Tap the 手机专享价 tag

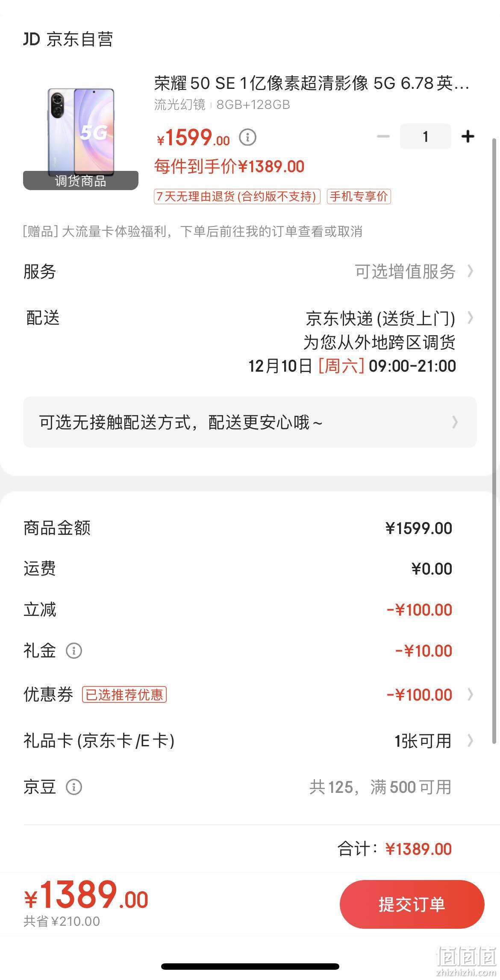(359, 197)
